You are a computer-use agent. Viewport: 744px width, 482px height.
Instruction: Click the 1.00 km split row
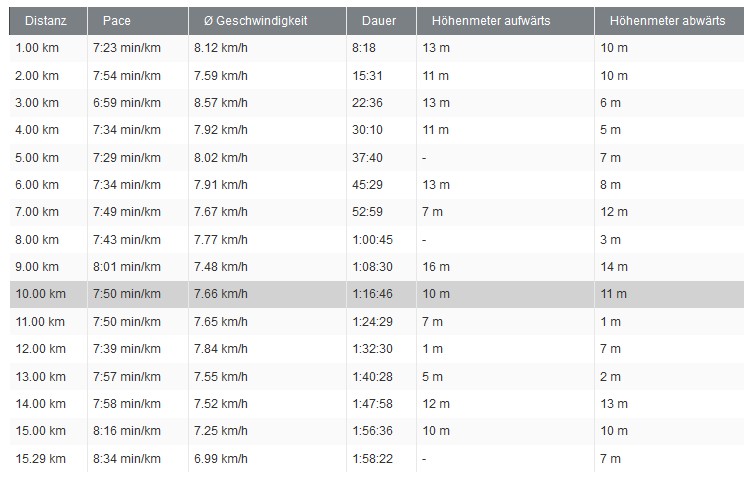[372, 48]
